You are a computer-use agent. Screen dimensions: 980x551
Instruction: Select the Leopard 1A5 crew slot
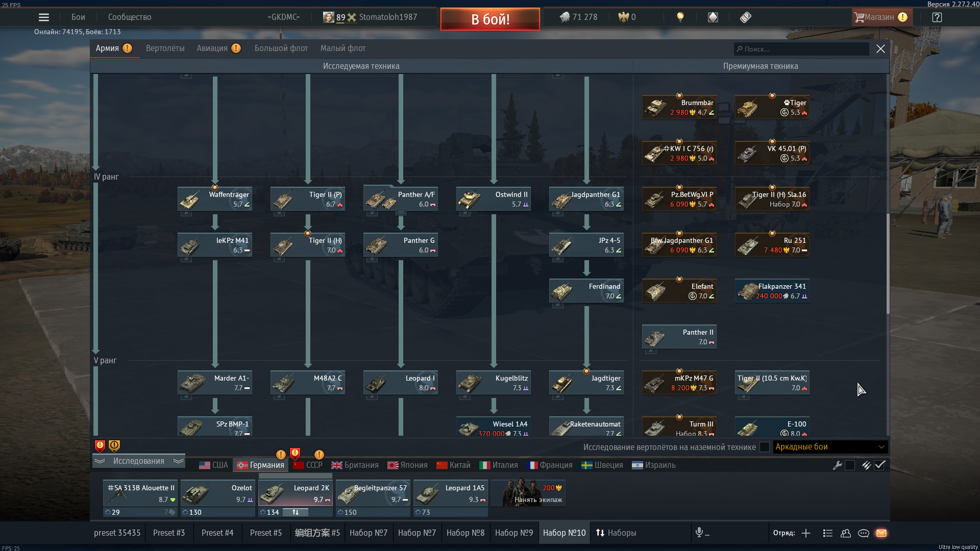(450, 493)
